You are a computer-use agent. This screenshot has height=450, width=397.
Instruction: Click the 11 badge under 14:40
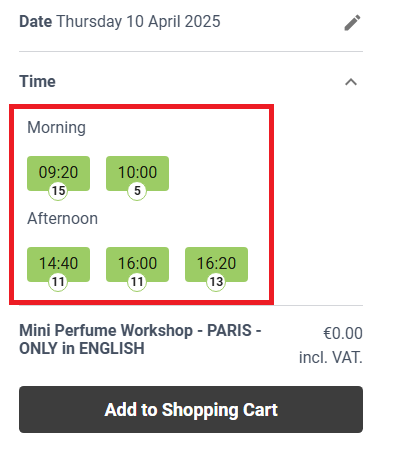pos(58,282)
